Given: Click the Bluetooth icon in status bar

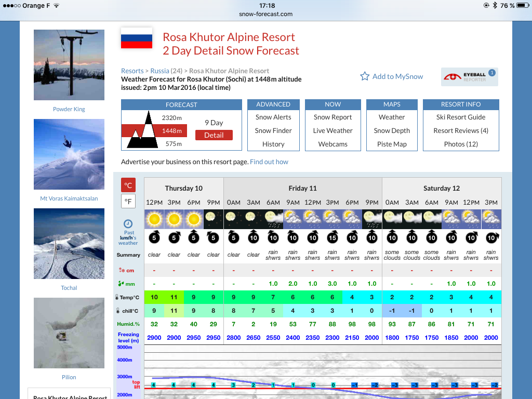Looking at the screenshot, I should (495, 5).
